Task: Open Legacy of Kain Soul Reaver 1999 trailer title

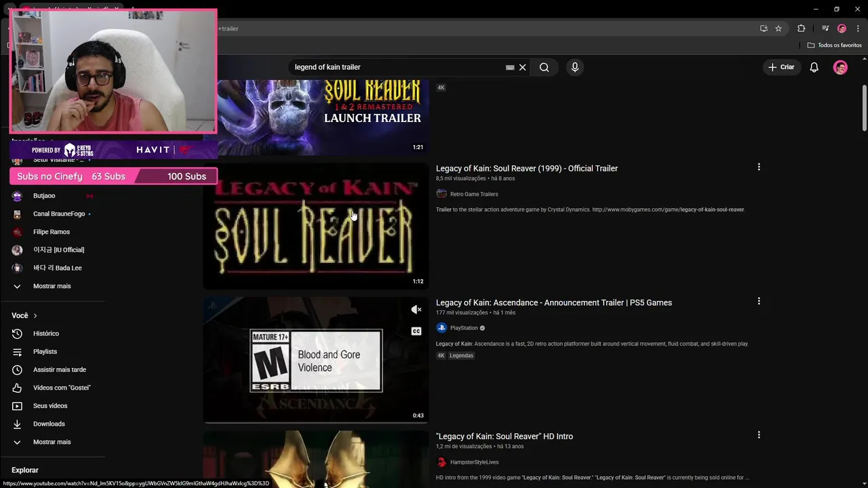Action: tap(527, 168)
